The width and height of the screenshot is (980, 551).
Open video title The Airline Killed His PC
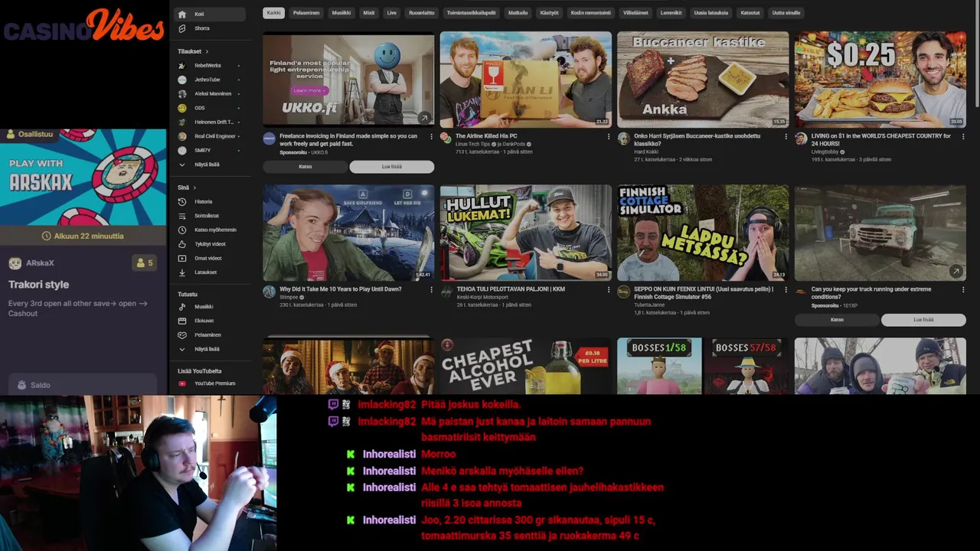486,136
